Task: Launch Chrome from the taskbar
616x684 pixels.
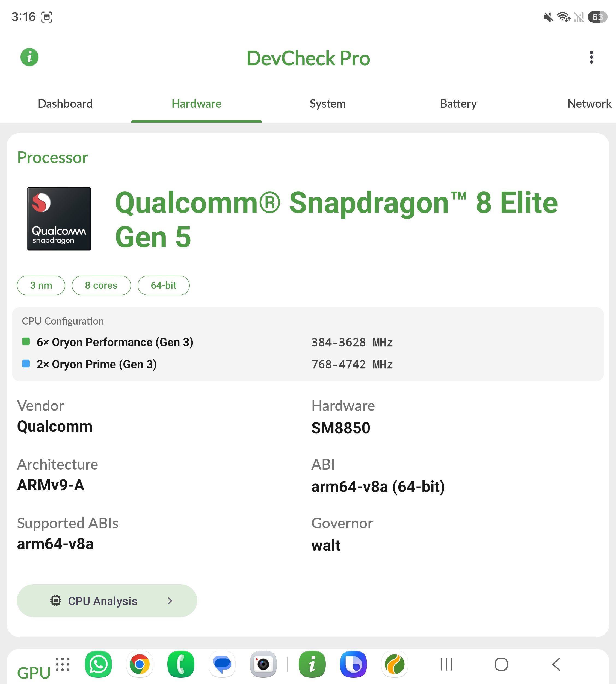Action: pyautogui.click(x=140, y=664)
